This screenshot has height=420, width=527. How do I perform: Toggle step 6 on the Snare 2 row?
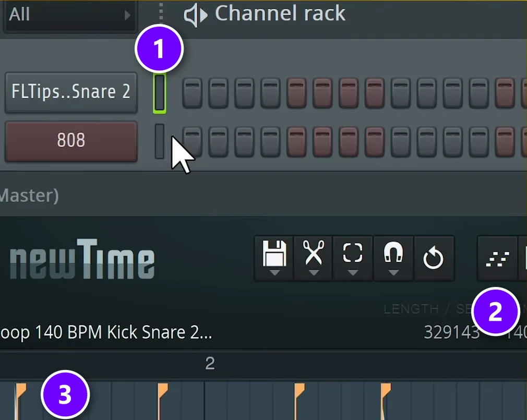(x=322, y=93)
